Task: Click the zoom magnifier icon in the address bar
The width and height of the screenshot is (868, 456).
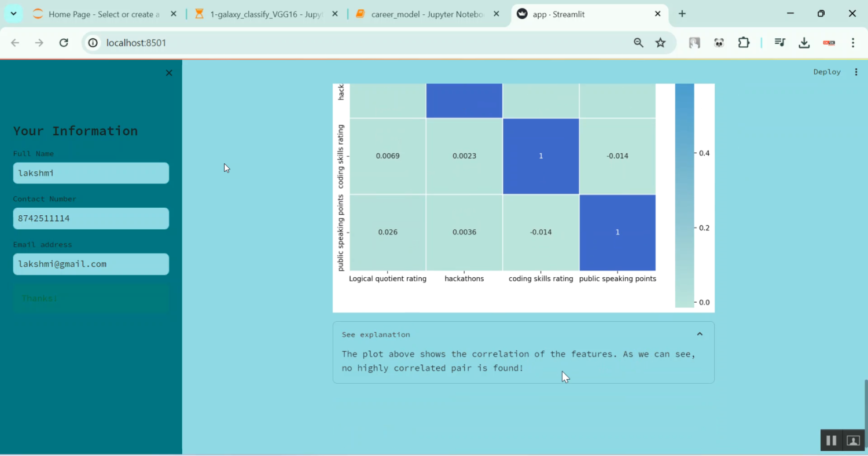Action: pos(638,42)
